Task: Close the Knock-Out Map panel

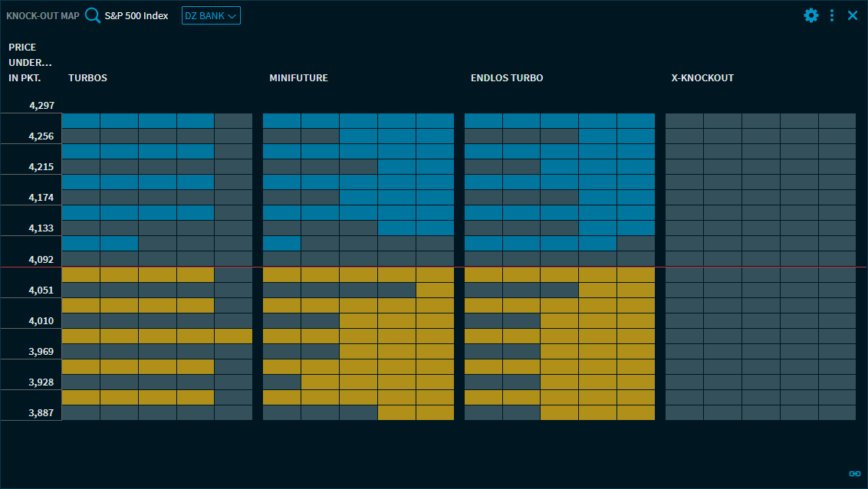Action: (x=853, y=15)
